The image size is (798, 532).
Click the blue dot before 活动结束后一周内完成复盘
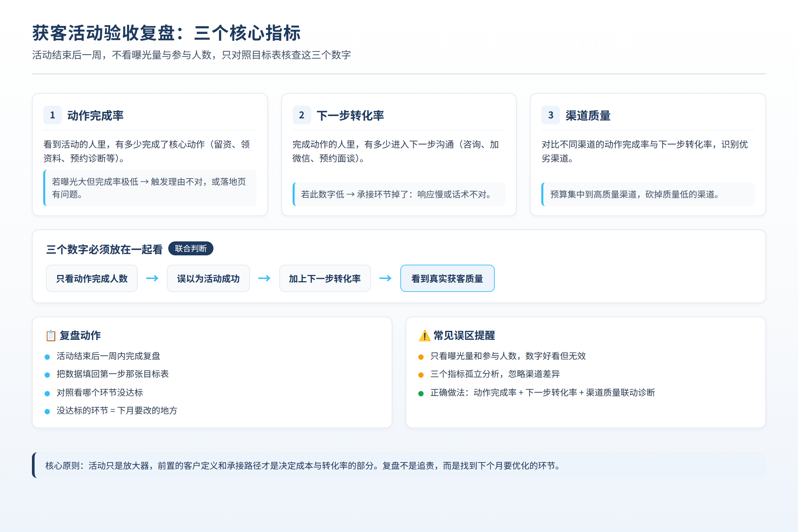coord(47,357)
